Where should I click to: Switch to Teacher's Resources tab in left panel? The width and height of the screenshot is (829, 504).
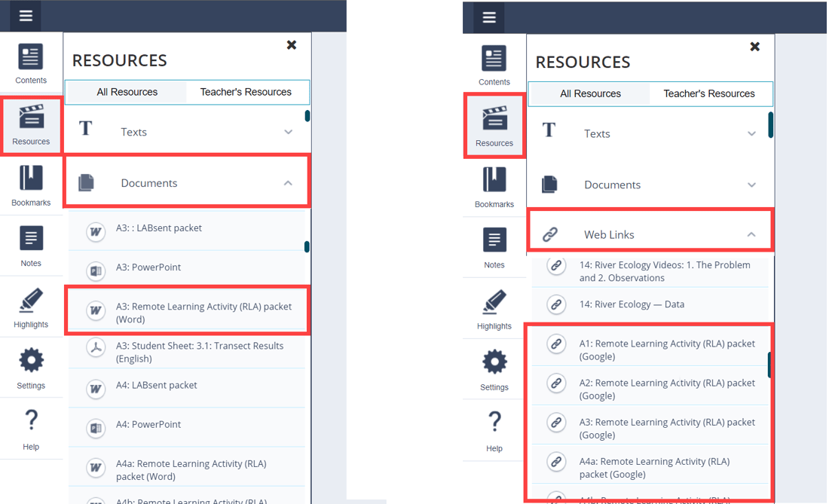[x=246, y=92]
